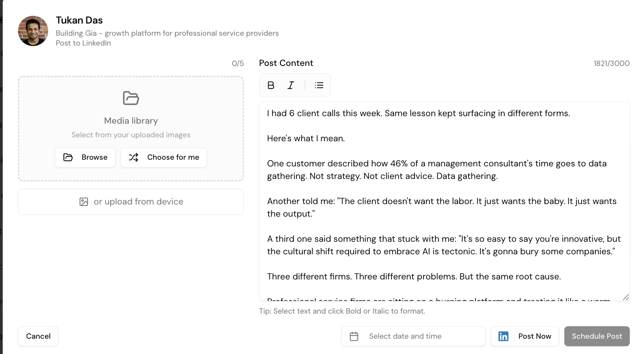Select the folder icon inside the Browse button
Image resolution: width=644 pixels, height=354 pixels.
coord(68,157)
